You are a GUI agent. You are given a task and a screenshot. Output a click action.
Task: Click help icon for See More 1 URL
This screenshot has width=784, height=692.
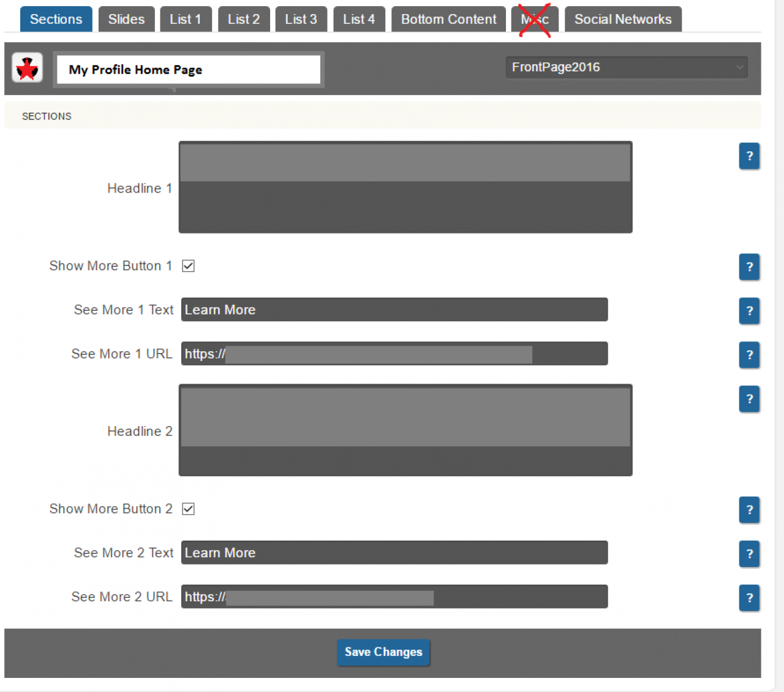[x=749, y=355]
